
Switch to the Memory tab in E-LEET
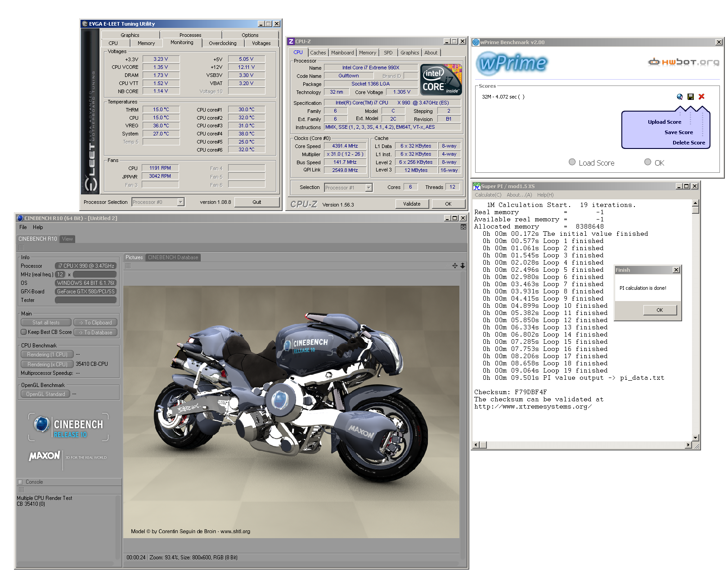pyautogui.click(x=146, y=43)
